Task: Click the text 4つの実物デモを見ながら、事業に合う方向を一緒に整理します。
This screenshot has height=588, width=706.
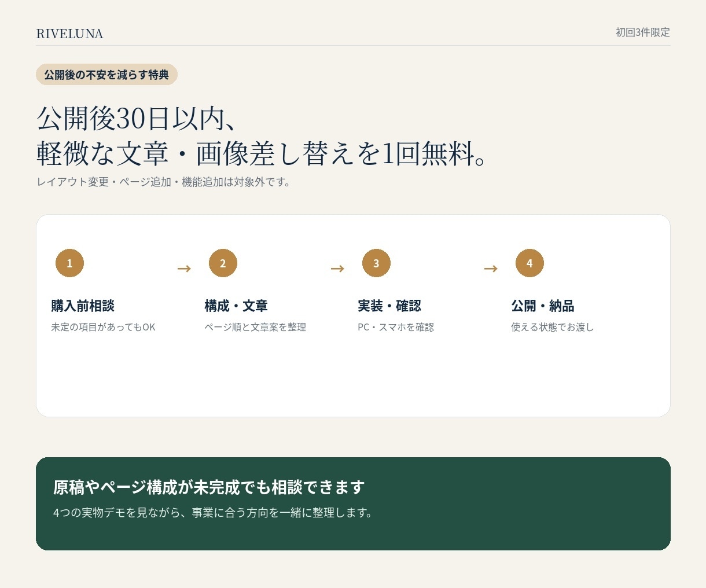Action: (214, 513)
